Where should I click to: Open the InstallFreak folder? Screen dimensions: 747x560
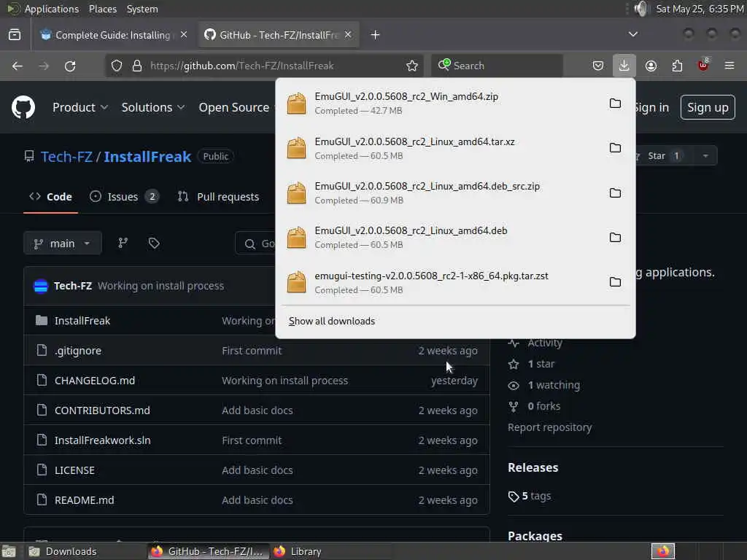tap(82, 321)
